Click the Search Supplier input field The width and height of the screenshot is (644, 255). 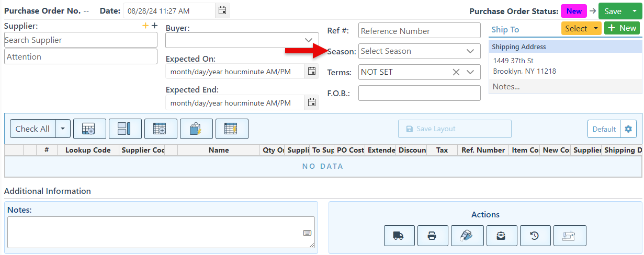[81, 40]
